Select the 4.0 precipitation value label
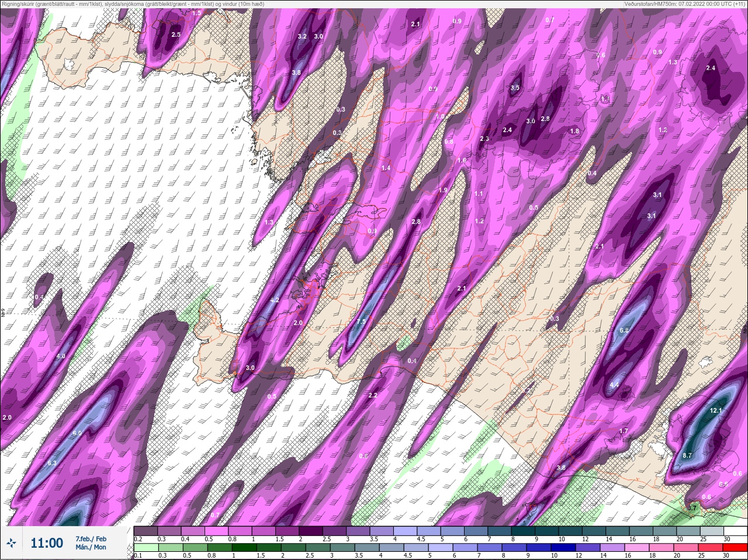748x560 pixels. [x=61, y=356]
